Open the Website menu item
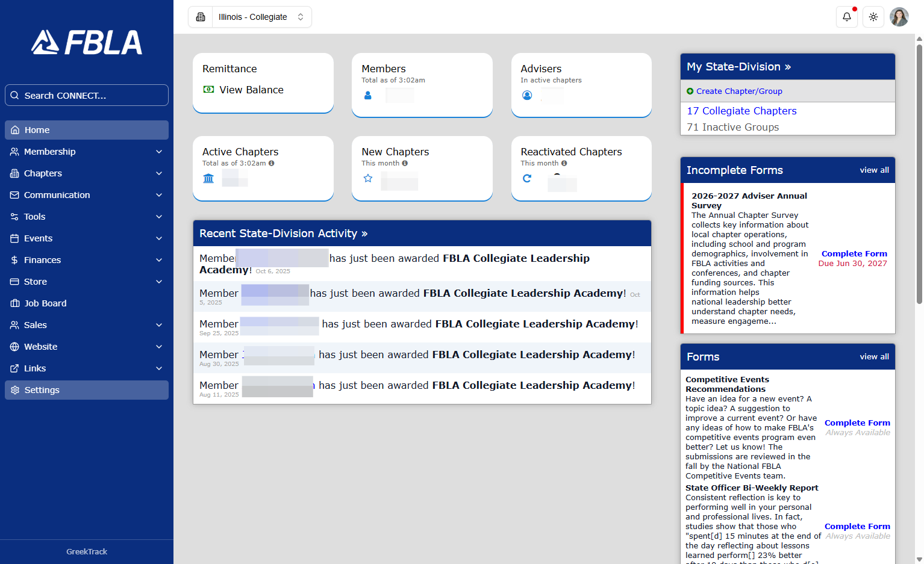Image resolution: width=924 pixels, height=564 pixels. pos(87,347)
